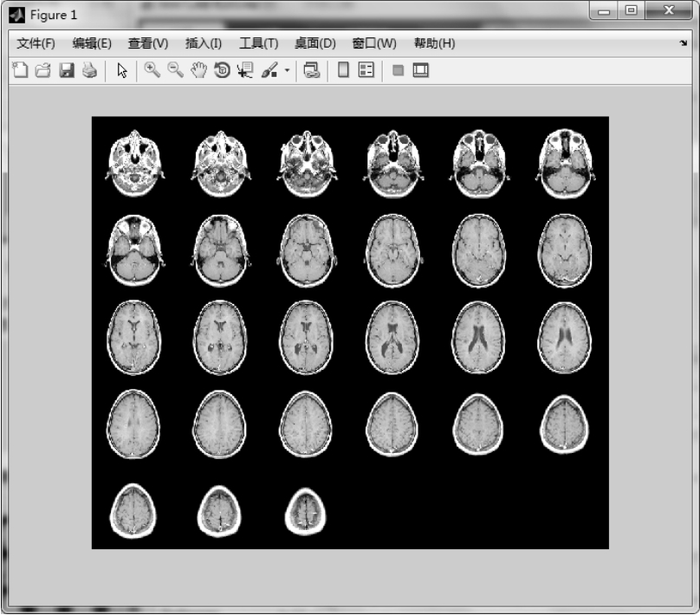
Task: Activate the Zoom Out magnifier
Action: 175,70
